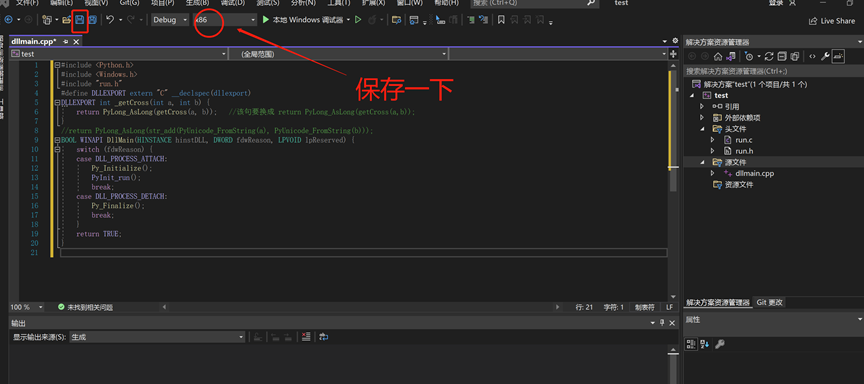Pin the dllmain.cpp tab
Viewport: 864px width, 384px height.
click(x=66, y=42)
